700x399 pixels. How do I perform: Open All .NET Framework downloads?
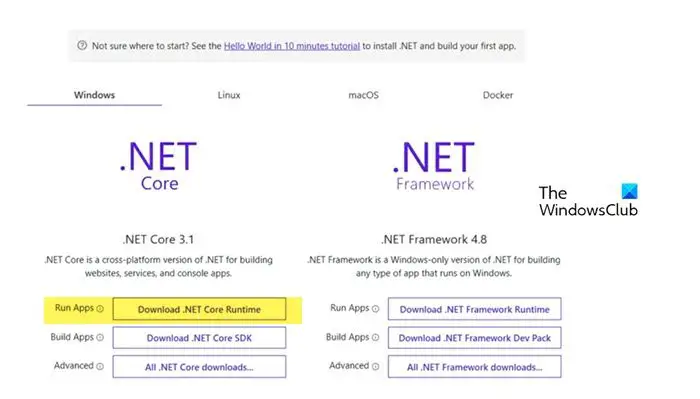[x=475, y=367]
